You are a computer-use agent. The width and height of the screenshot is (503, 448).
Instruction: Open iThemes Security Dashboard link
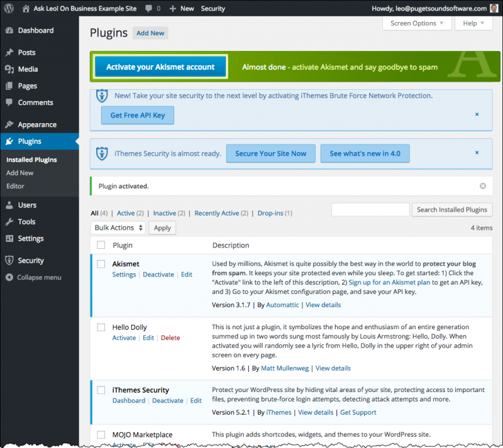click(x=129, y=400)
